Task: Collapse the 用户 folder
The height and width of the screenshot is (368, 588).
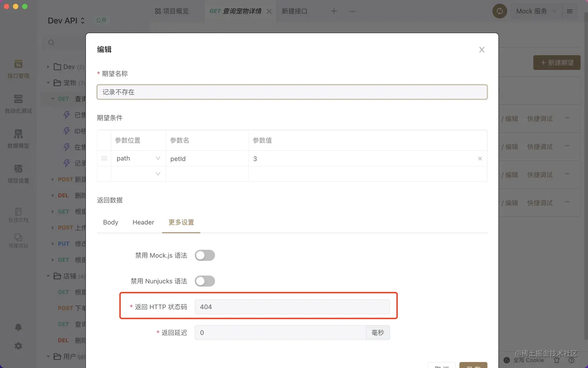Action: point(48,356)
